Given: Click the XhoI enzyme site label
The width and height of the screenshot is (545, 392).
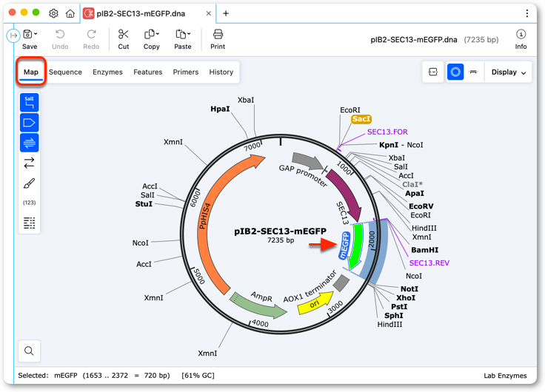Looking at the screenshot, I should (406, 298).
